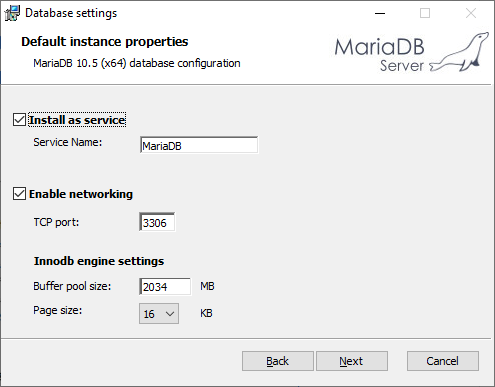Cancel the MariaDB installation

(443, 361)
